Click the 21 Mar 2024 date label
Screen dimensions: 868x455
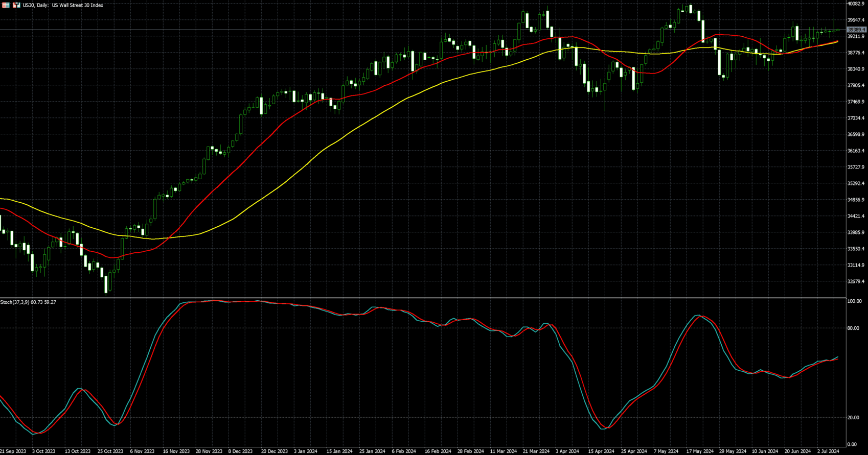536,451
